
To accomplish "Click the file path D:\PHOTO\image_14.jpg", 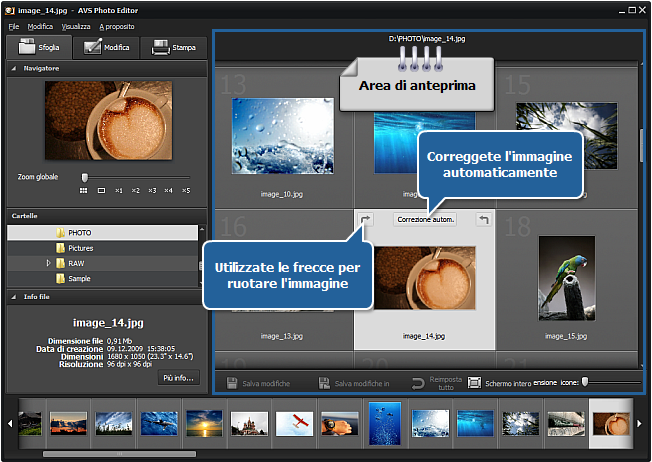I will (427, 39).
